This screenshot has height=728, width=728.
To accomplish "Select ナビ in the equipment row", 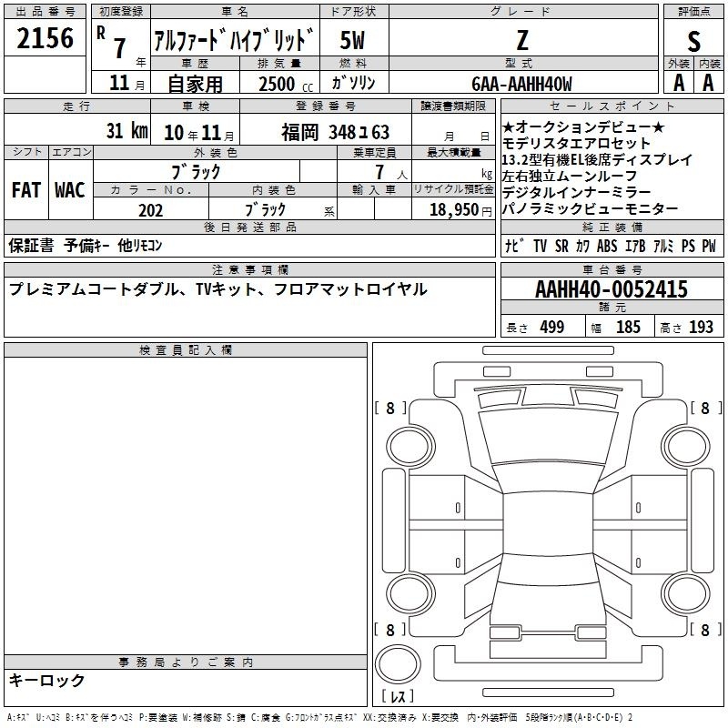I will tap(515, 246).
